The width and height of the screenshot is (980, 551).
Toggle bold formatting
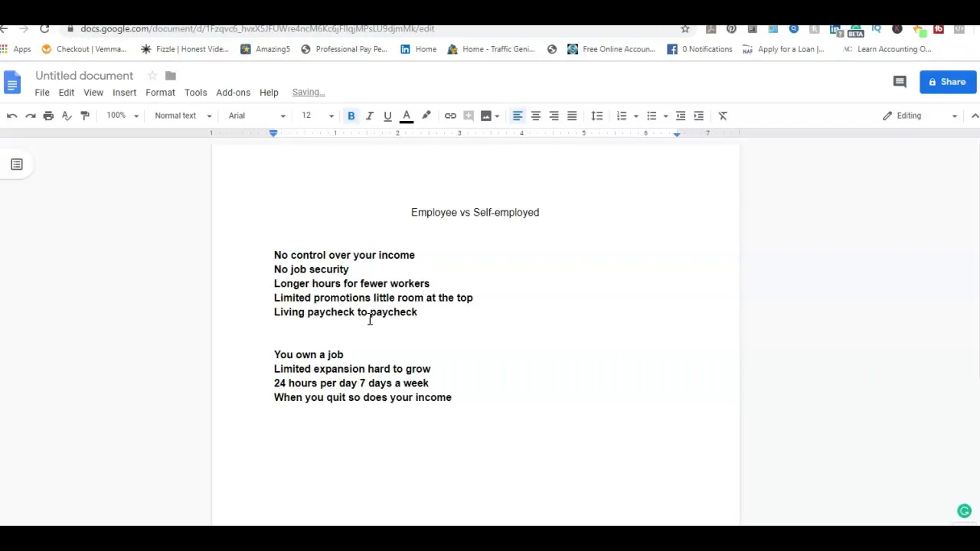click(x=351, y=116)
